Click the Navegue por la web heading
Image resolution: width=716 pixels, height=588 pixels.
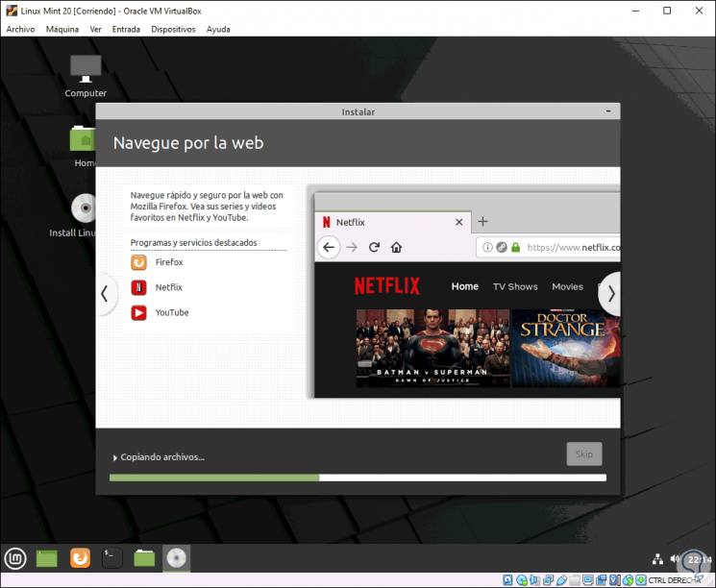[188, 143]
